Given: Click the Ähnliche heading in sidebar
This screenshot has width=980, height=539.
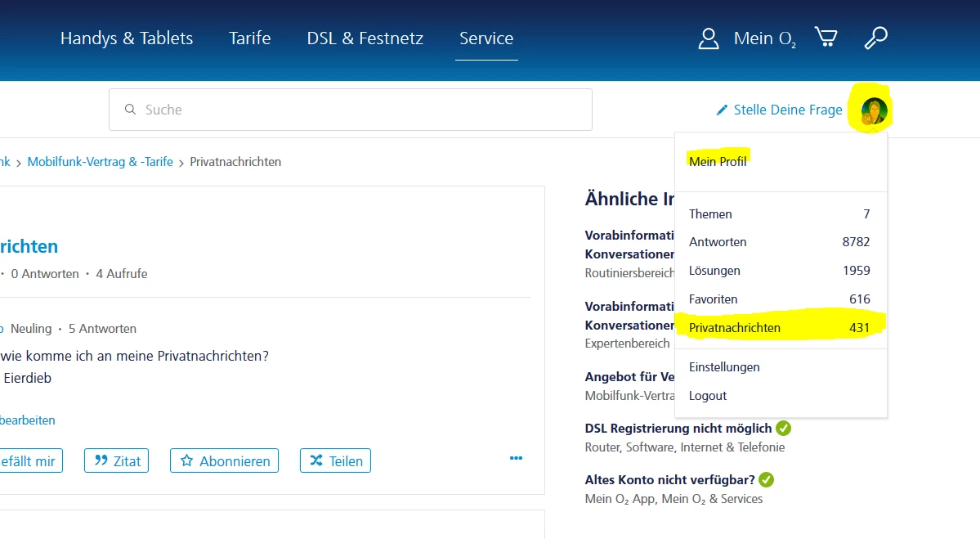Looking at the screenshot, I should pyautogui.click(x=629, y=199).
